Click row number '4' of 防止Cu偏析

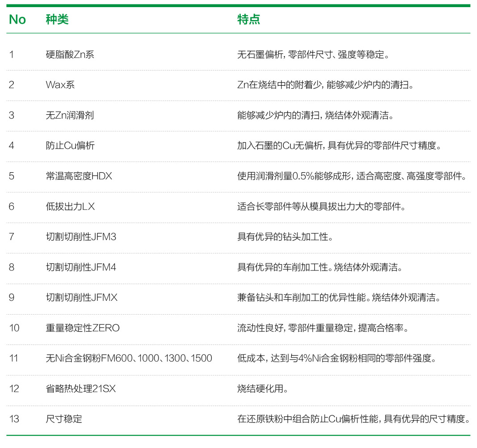click(12, 145)
